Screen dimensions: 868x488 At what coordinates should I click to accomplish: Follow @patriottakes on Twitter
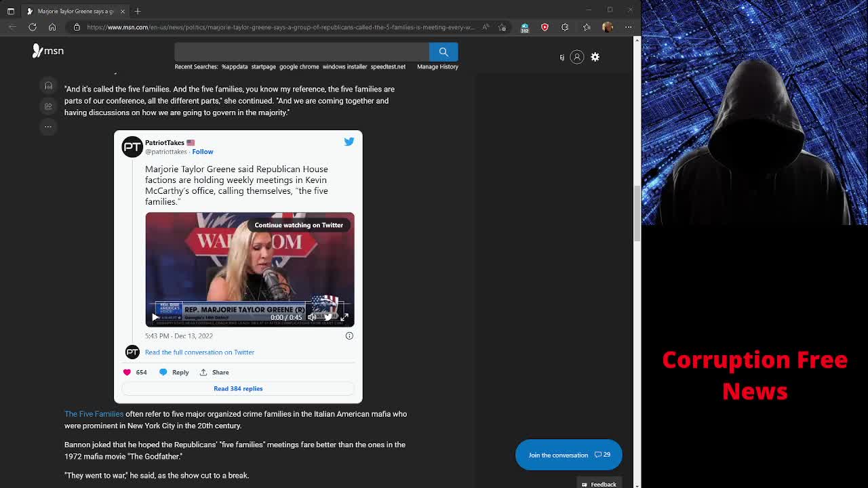pos(203,152)
